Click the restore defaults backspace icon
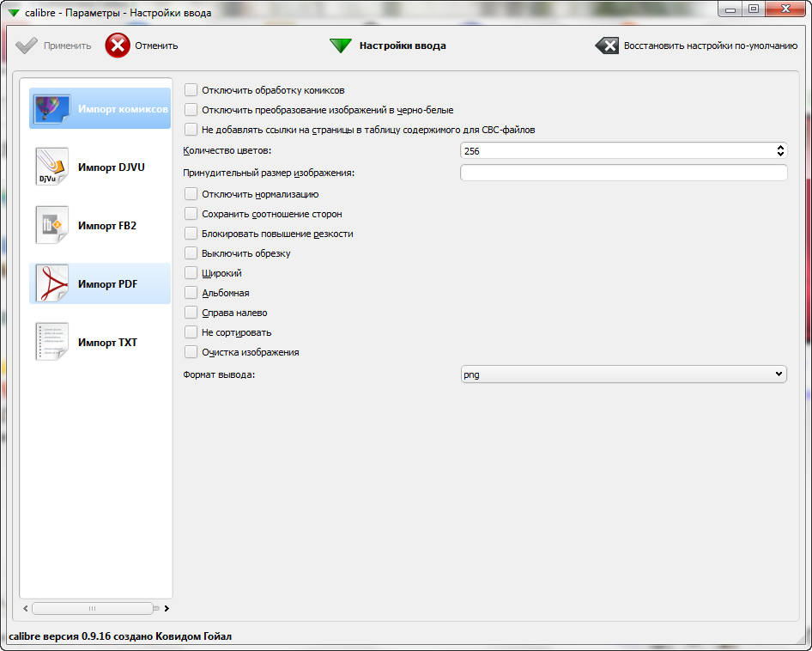The image size is (812, 651). tap(607, 46)
